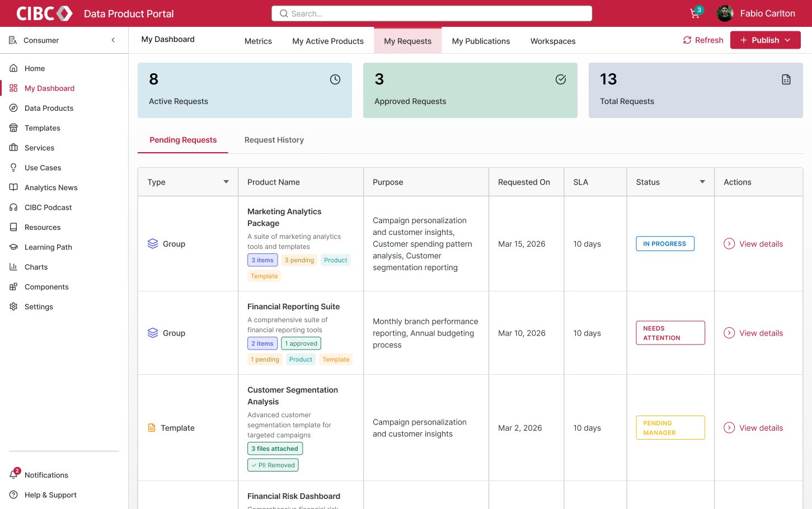Click check icon on Approved Requests card
The height and width of the screenshot is (509, 812).
pos(561,79)
